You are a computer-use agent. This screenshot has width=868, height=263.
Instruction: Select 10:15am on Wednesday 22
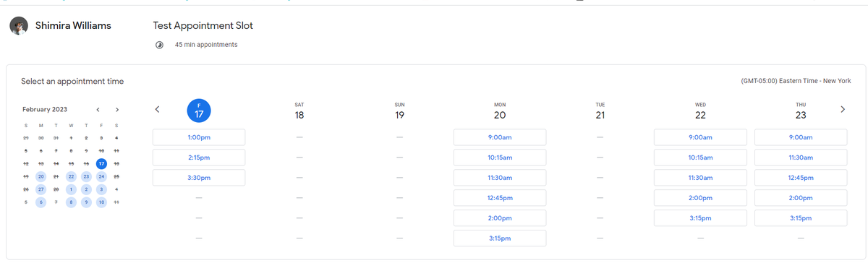700,158
